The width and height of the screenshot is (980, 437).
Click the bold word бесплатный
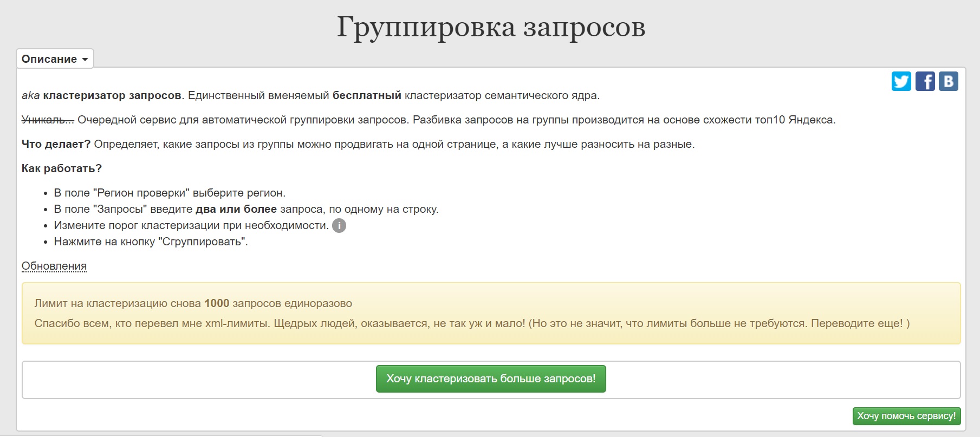(x=367, y=95)
